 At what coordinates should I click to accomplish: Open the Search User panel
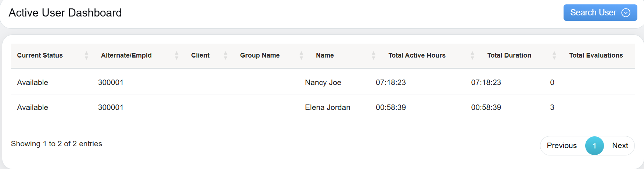(x=593, y=13)
